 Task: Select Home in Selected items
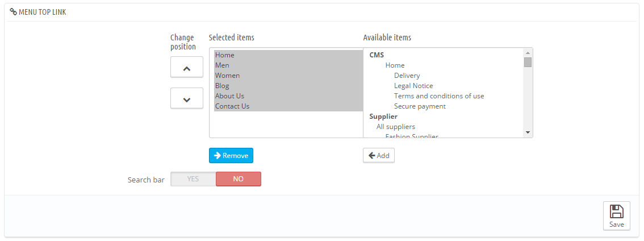288,55
